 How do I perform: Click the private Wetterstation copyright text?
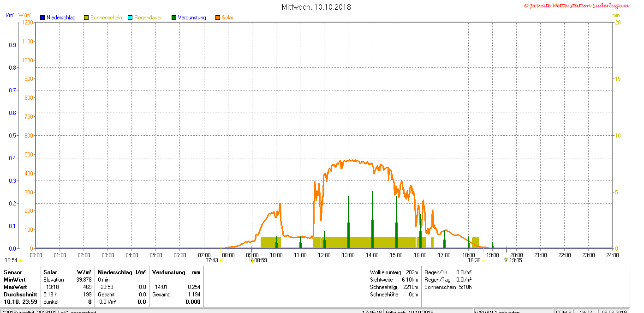pos(576,6)
